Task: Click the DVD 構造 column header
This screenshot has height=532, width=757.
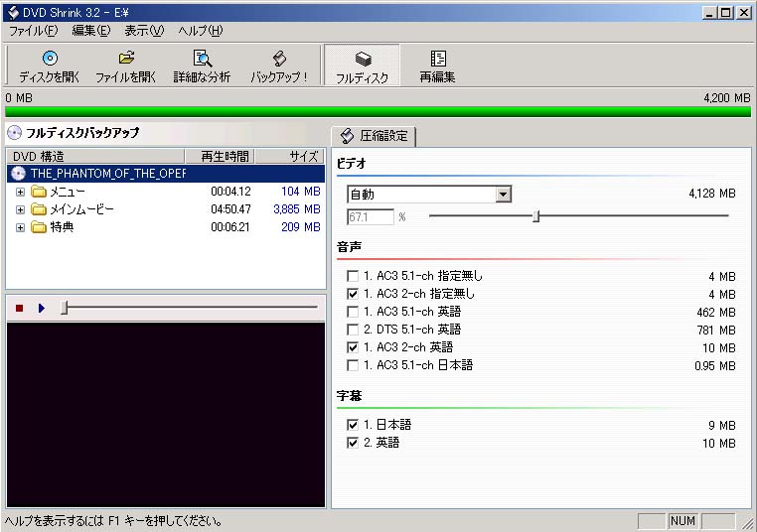Action: click(95, 156)
